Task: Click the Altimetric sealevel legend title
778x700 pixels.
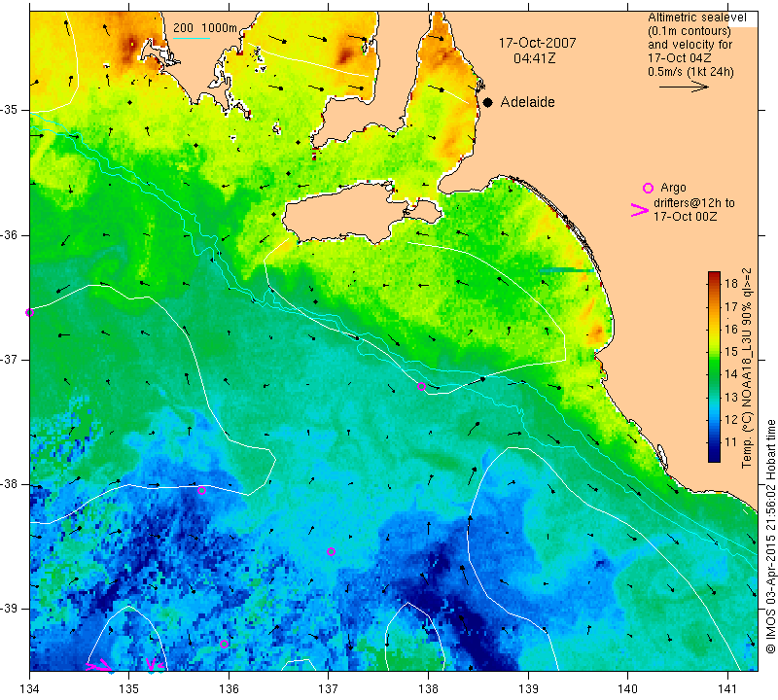Action: [696, 17]
